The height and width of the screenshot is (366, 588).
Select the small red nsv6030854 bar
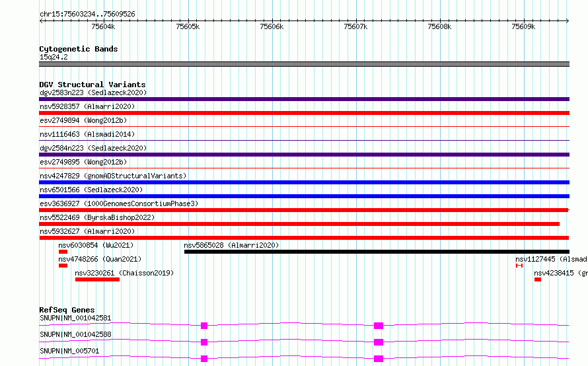(63, 252)
